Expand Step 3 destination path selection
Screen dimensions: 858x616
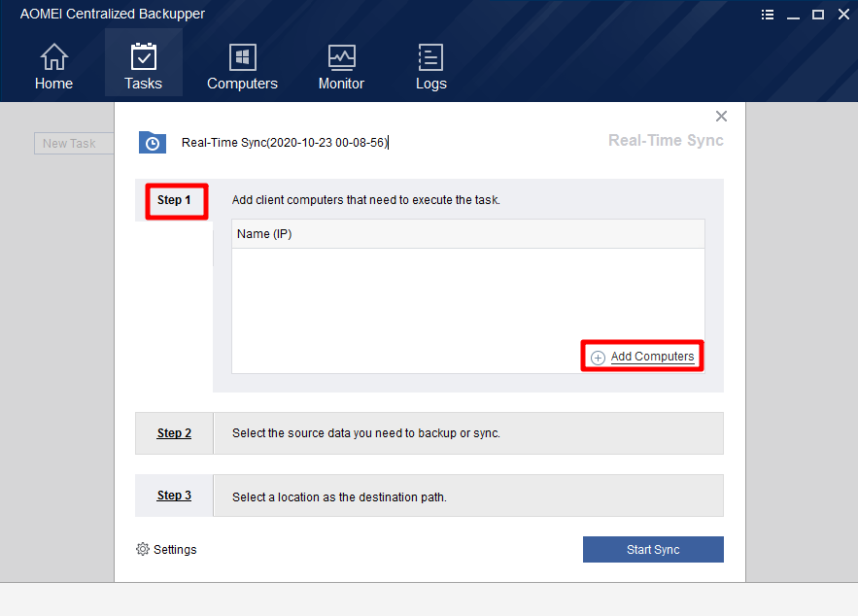tap(174, 496)
